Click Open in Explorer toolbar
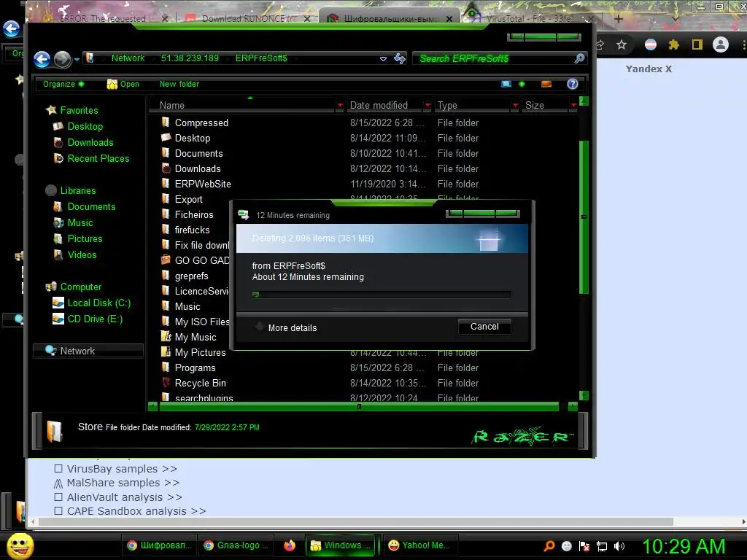The width and height of the screenshot is (747, 560). (x=123, y=85)
